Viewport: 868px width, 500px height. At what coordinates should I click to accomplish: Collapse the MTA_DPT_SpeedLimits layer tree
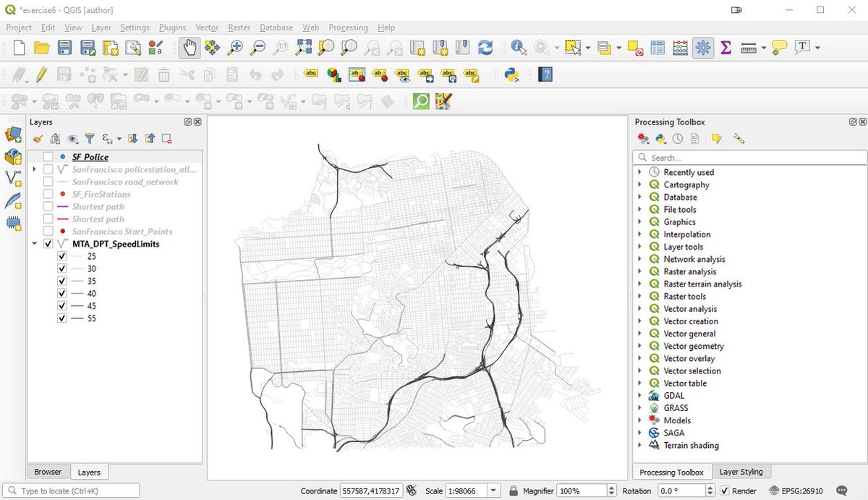point(35,244)
